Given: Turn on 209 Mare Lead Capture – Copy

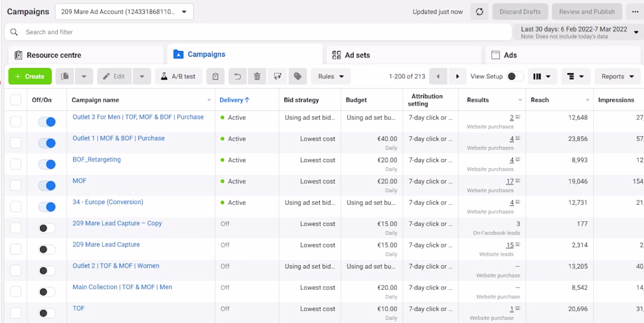Looking at the screenshot, I should pos(47,228).
